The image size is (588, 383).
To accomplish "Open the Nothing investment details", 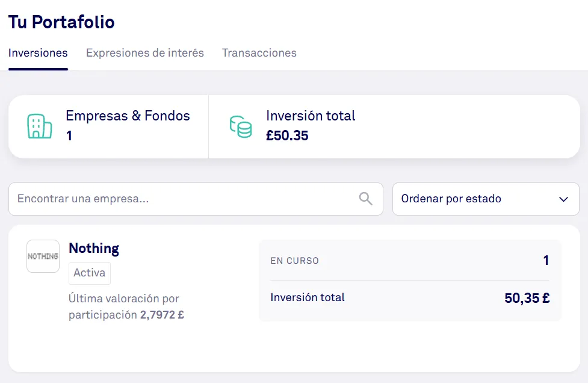I will point(94,248).
